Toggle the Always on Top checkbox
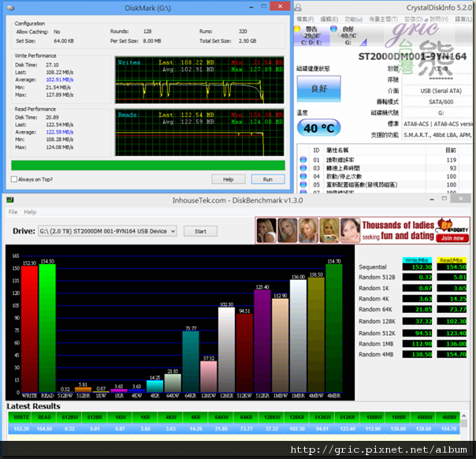 pos(15,180)
